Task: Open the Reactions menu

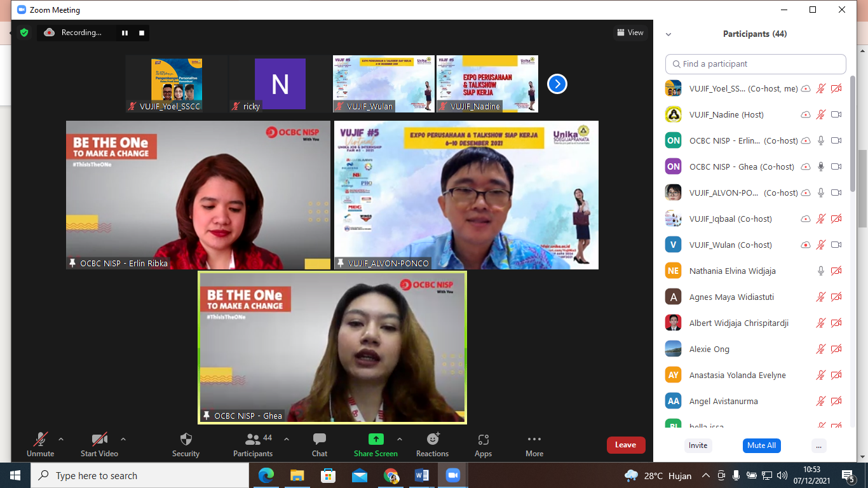Action: pyautogui.click(x=433, y=444)
